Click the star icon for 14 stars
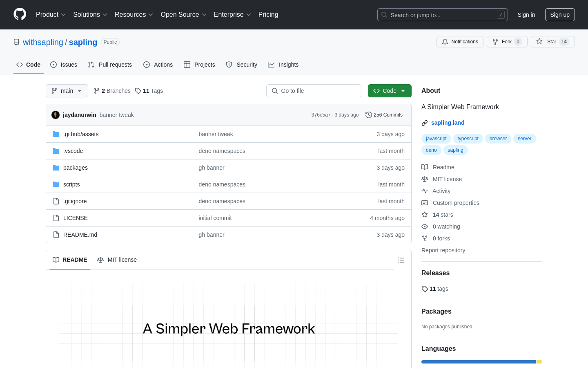This screenshot has width=588, height=368. click(x=425, y=215)
